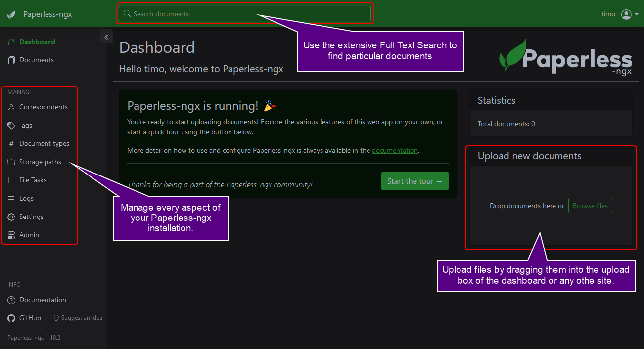Click the Document types hash icon

click(x=11, y=144)
